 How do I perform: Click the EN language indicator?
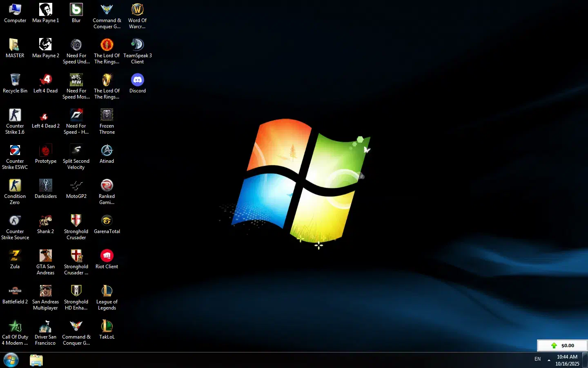pyautogui.click(x=537, y=359)
